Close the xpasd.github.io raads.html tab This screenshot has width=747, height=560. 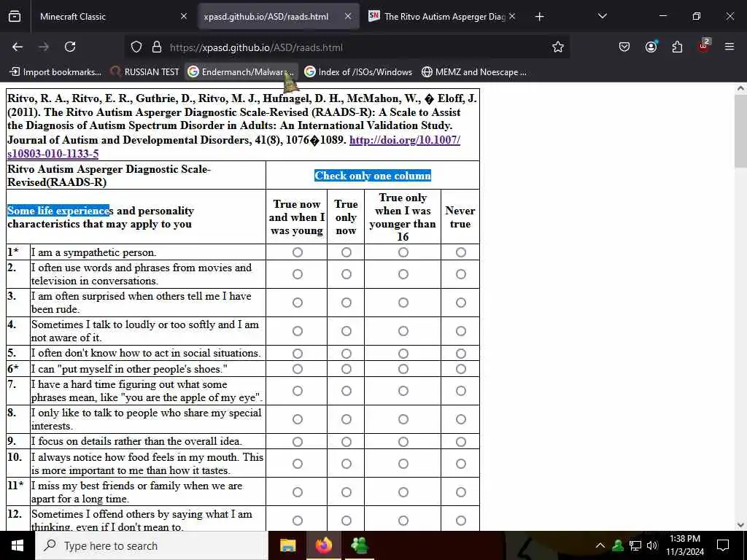(348, 17)
